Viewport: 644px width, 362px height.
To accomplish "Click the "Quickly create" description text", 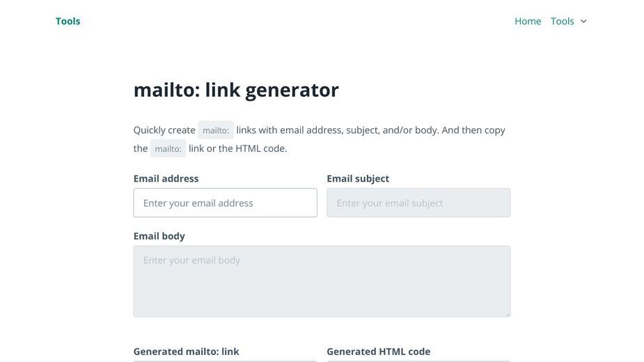I will 164,130.
